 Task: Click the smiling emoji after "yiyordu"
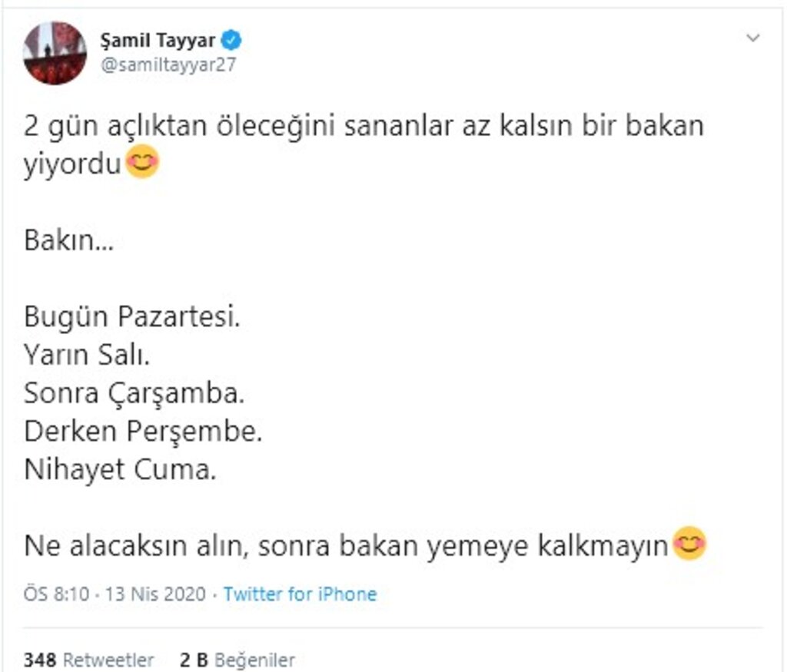142,164
